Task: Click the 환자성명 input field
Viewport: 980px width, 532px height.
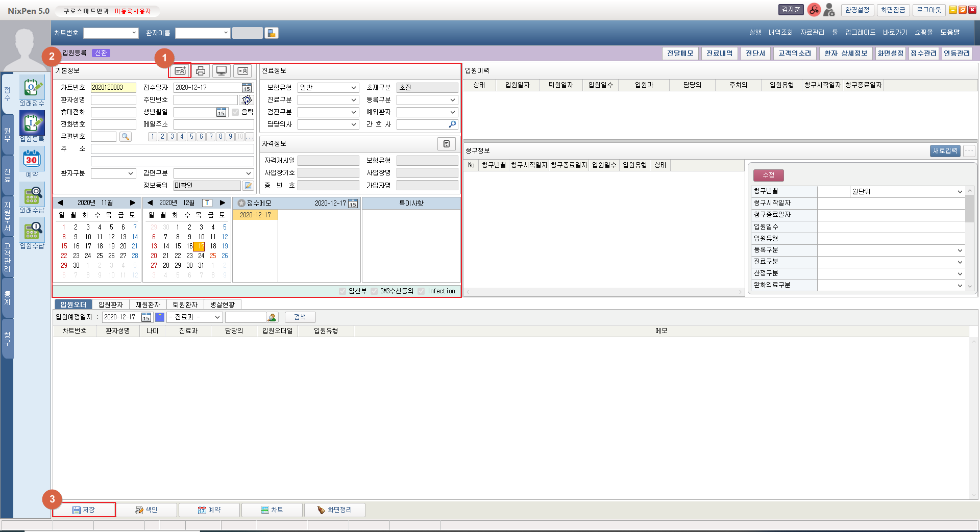Action: coord(113,100)
